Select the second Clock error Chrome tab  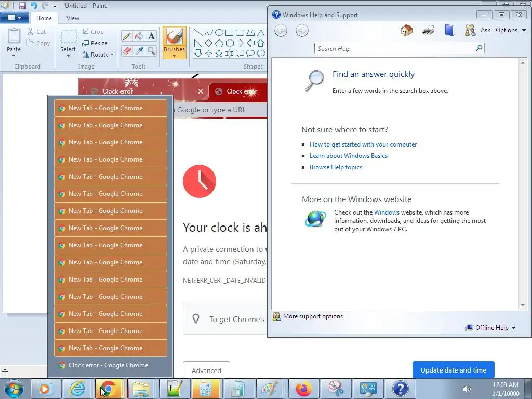pos(238,91)
